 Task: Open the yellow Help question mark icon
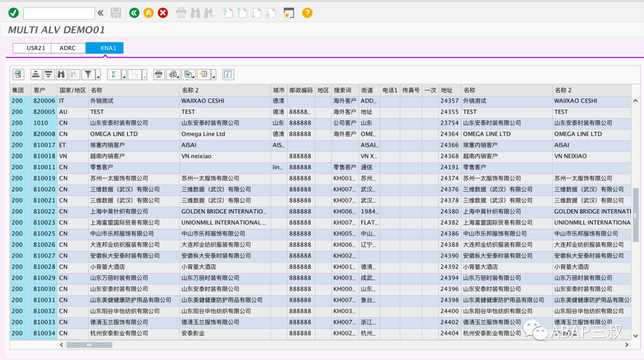click(307, 13)
